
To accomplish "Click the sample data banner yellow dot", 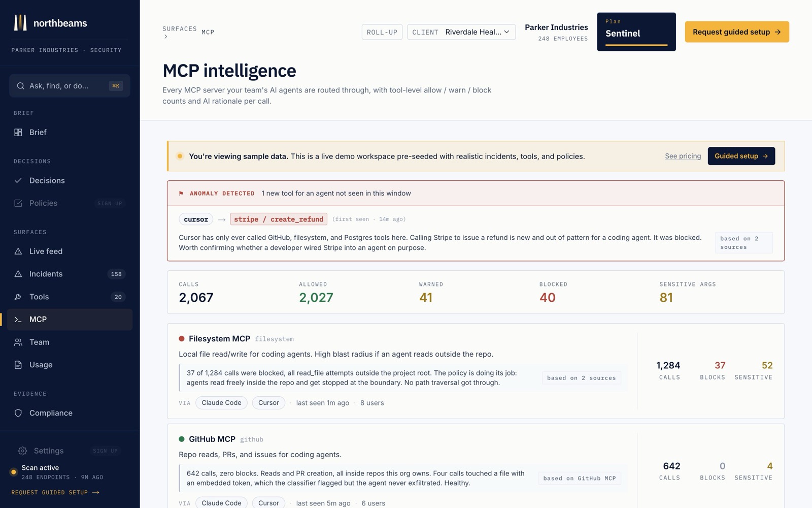I will (180, 156).
